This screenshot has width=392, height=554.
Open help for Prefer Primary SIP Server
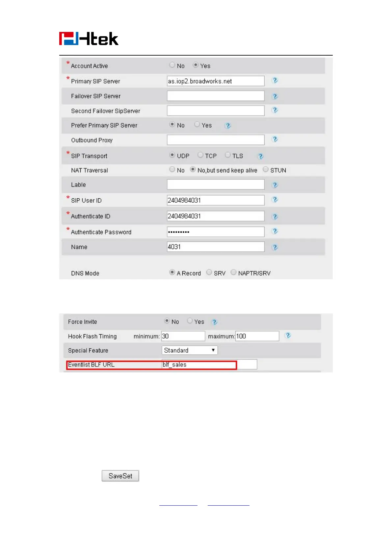228,126
